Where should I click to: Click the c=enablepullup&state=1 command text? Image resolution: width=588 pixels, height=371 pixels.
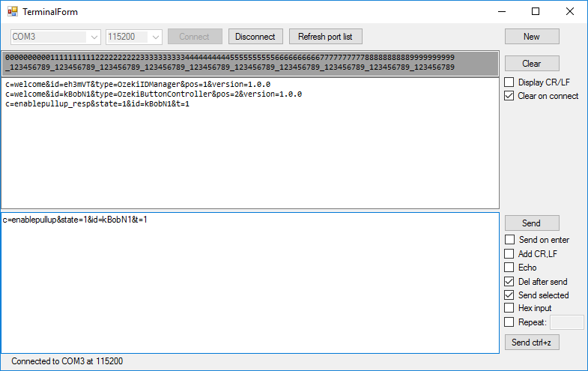(75, 220)
